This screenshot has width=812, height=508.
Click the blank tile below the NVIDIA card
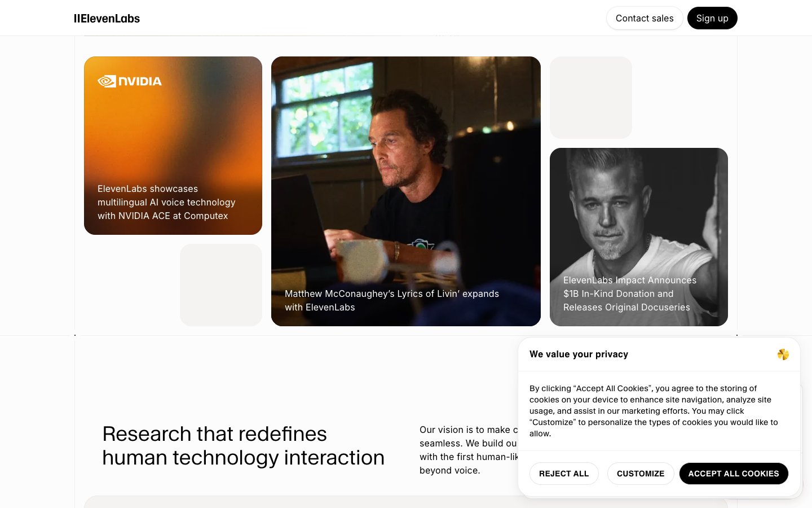pos(220,285)
